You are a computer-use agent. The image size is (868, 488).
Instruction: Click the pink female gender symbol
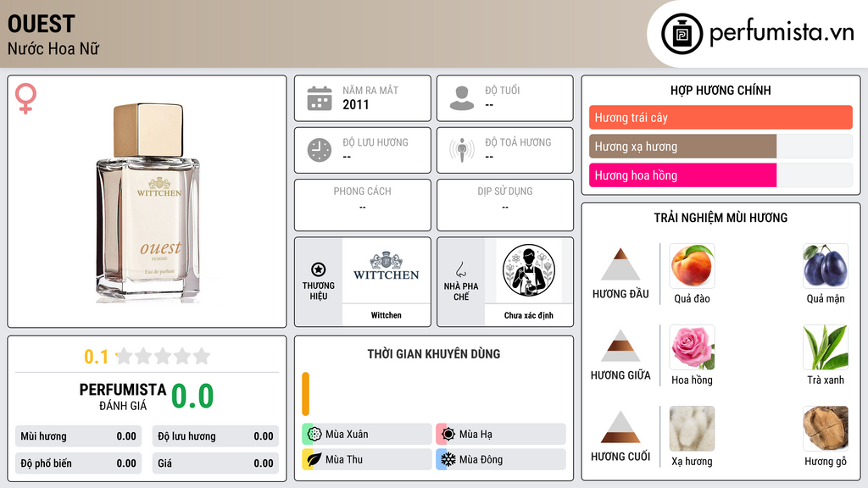point(25,98)
